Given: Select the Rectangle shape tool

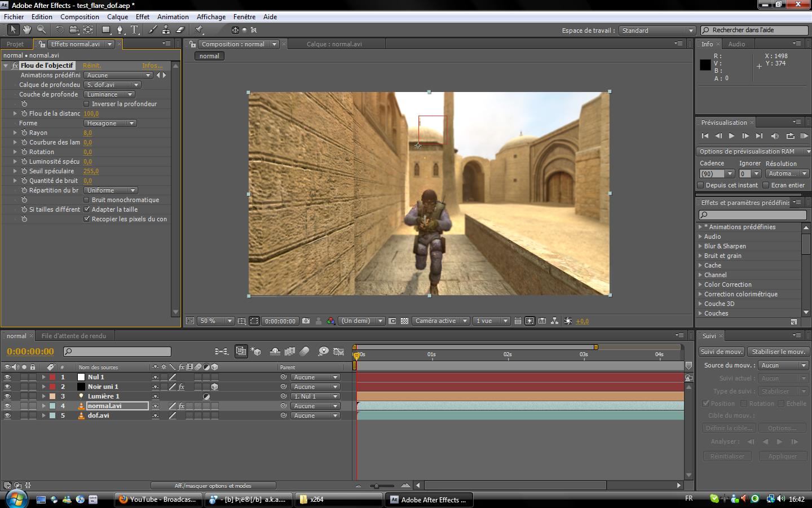Looking at the screenshot, I should (x=106, y=29).
